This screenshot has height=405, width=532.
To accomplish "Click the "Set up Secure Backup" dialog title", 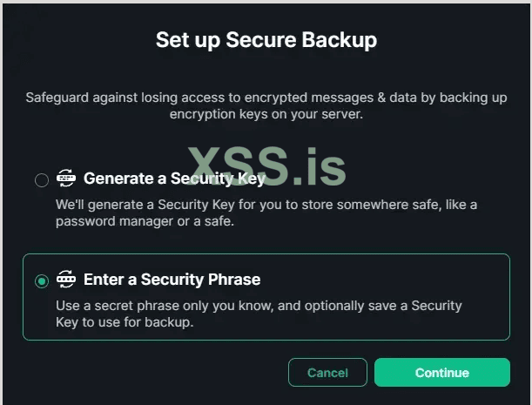I will click(266, 40).
